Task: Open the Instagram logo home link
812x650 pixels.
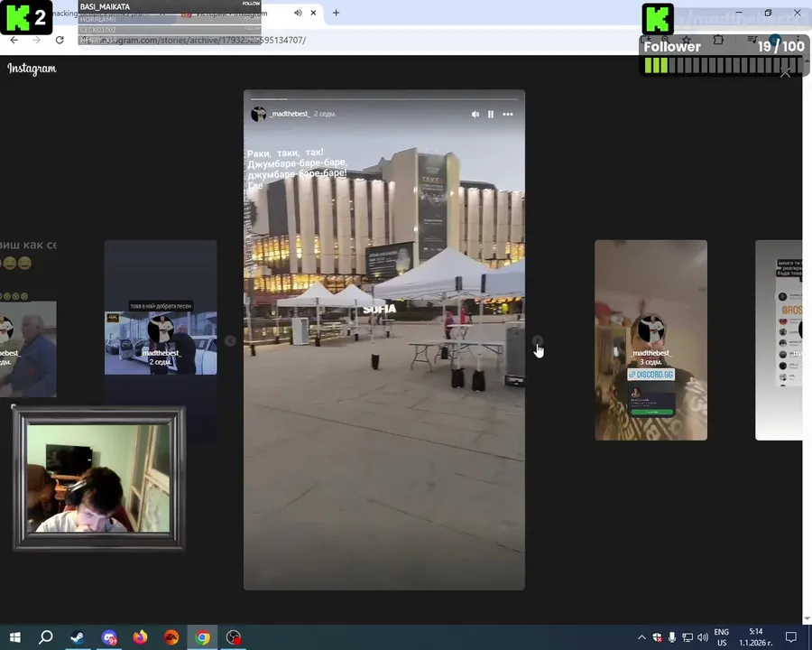Action: pos(32,69)
